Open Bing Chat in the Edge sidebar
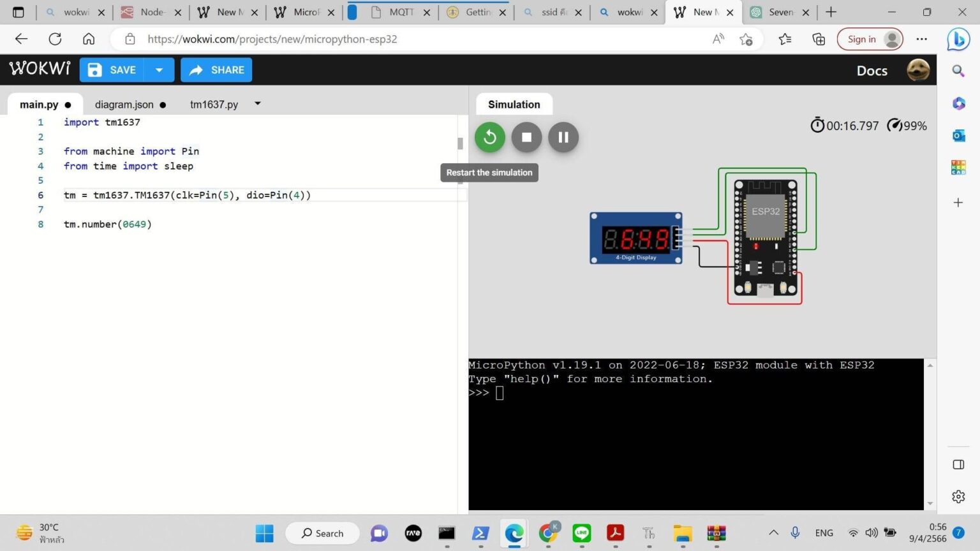Image resolution: width=980 pixels, height=551 pixels. (958, 39)
